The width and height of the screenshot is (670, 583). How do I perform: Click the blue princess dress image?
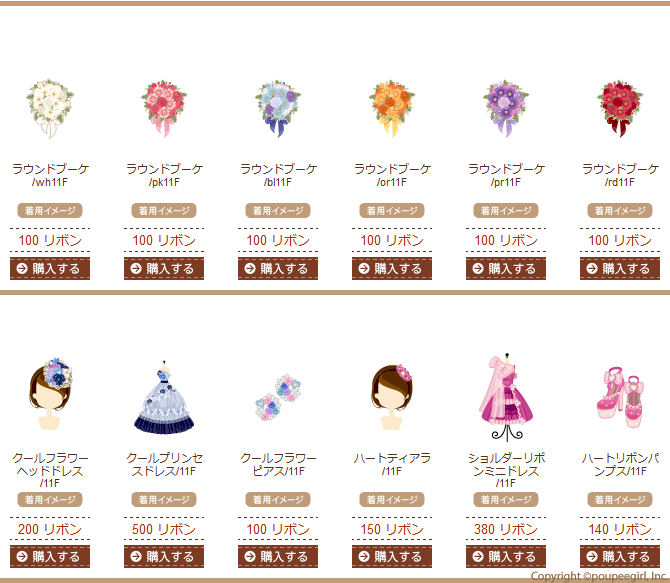click(x=164, y=398)
